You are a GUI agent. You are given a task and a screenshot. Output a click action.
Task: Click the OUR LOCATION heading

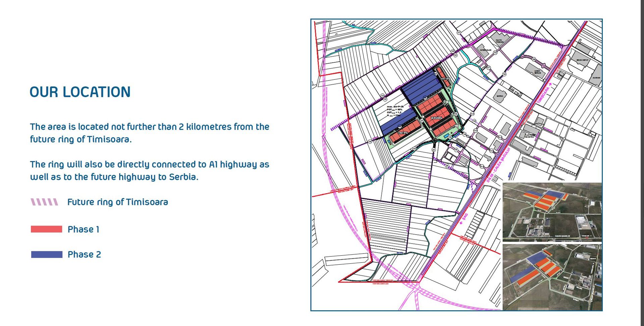pos(80,92)
